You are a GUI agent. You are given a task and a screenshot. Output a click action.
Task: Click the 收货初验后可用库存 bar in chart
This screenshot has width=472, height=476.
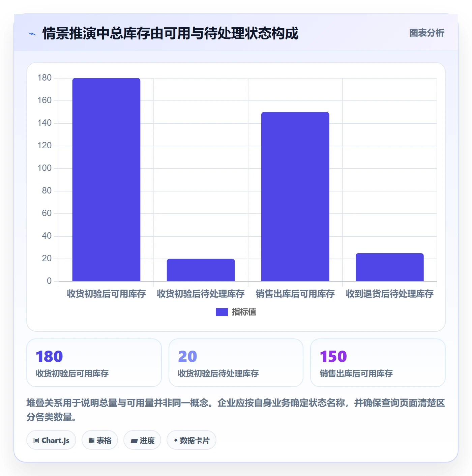[x=106, y=180]
